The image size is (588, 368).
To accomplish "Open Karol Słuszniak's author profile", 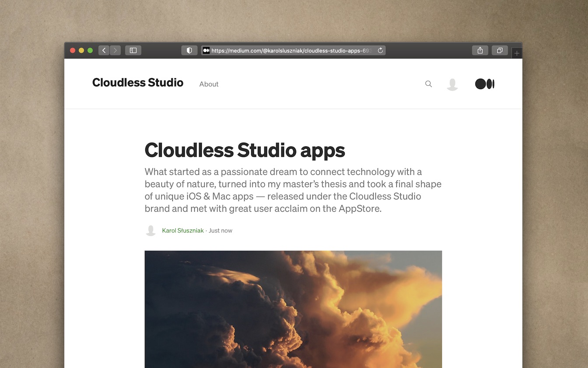I will click(183, 230).
